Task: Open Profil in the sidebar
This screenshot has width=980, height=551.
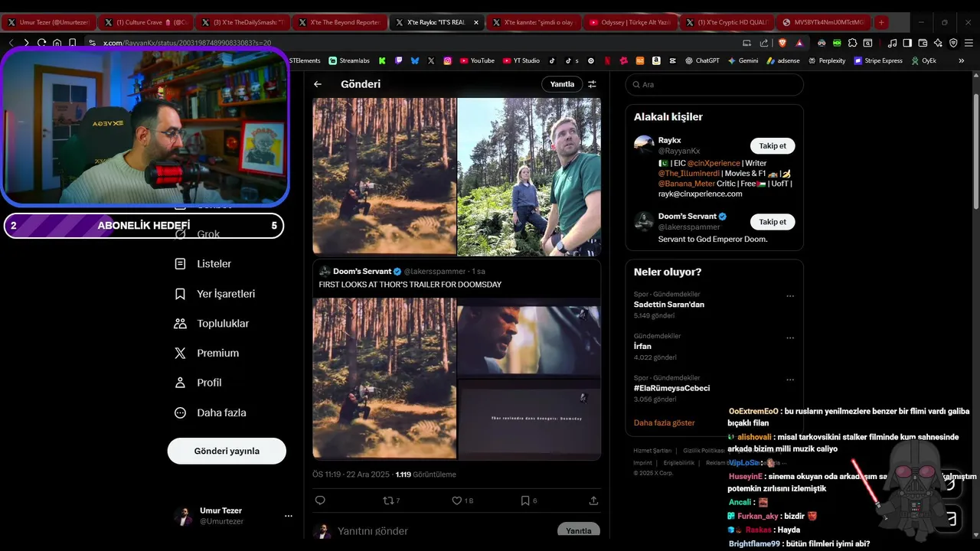Action: [x=198, y=383]
